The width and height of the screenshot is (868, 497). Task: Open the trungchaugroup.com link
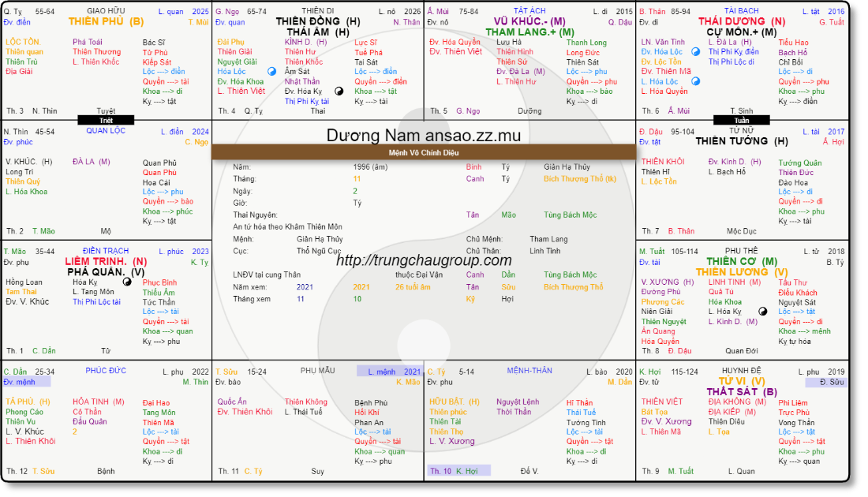[424, 260]
